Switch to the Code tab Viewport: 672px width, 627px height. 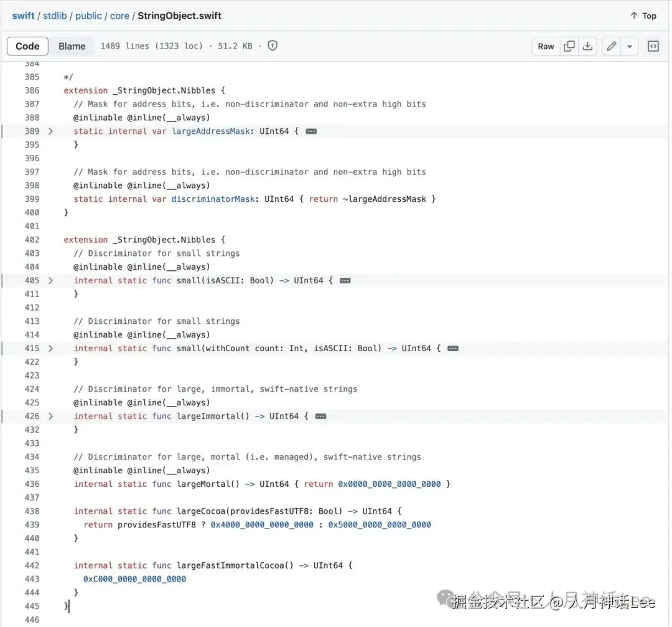[27, 46]
